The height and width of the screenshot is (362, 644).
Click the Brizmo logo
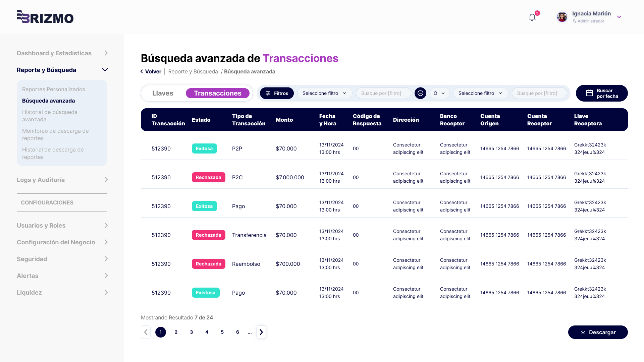tap(45, 17)
